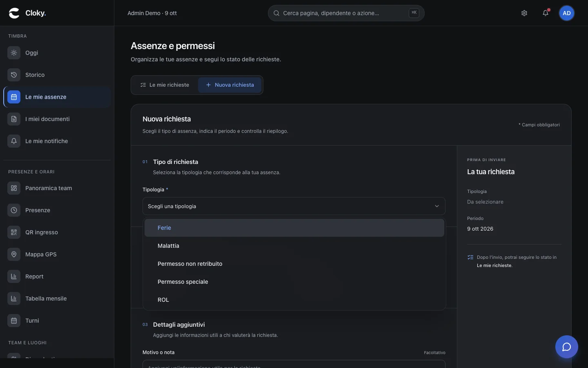Image resolution: width=588 pixels, height=368 pixels.
Task: Focus the Cerca pagina search field
Action: pyautogui.click(x=346, y=13)
